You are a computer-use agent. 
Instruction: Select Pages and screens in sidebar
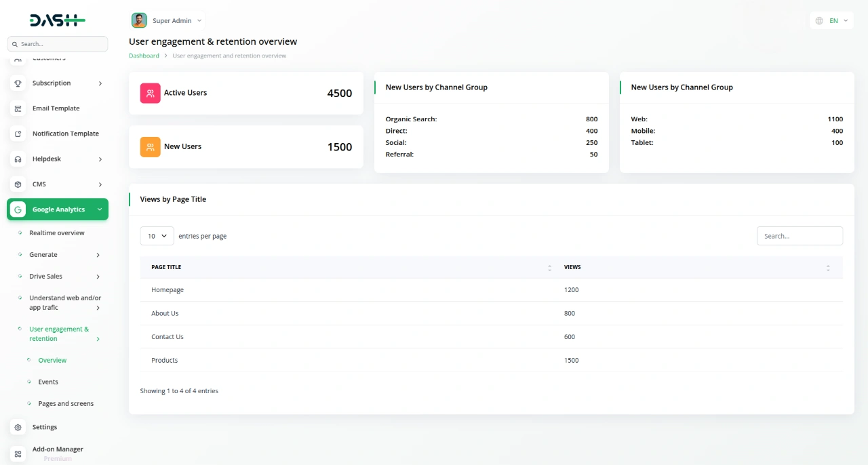click(x=66, y=403)
